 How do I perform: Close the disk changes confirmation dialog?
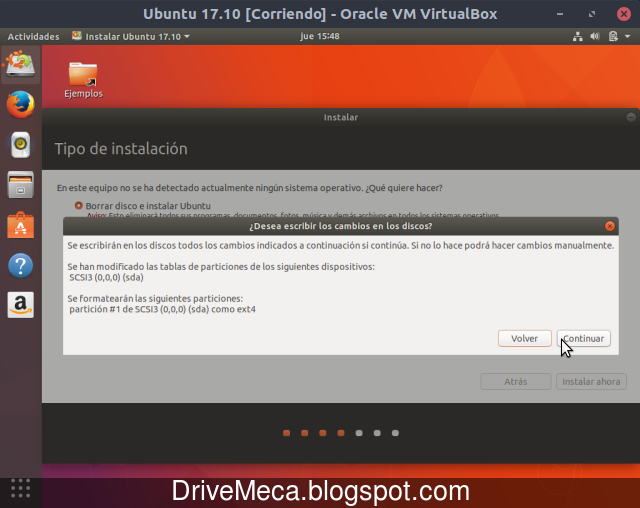tap(610, 226)
